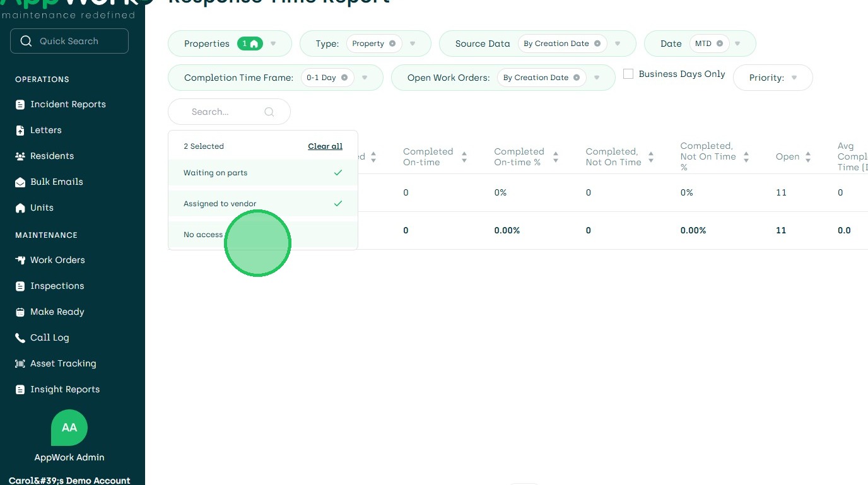Enable Business Days Only checkbox
The height and width of the screenshot is (485, 868).
point(628,74)
